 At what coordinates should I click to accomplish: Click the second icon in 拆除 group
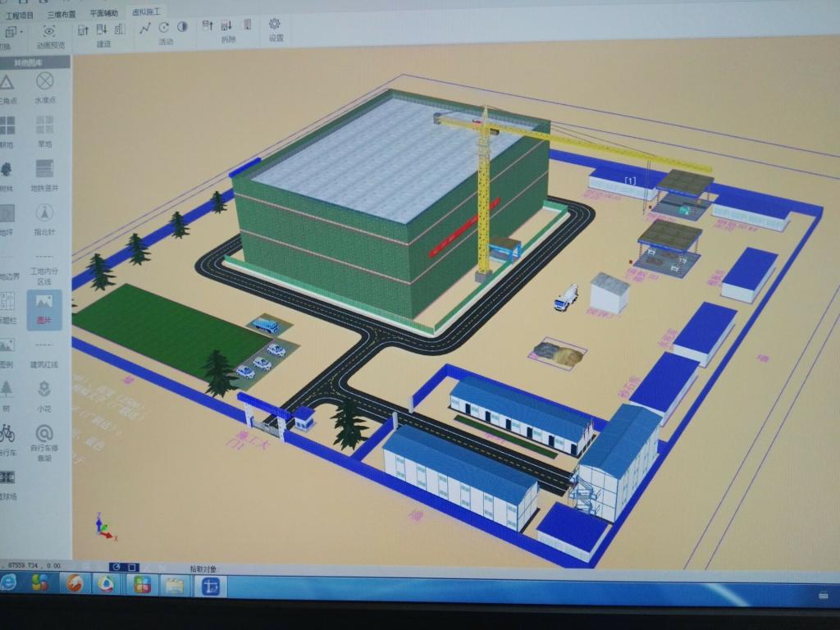pyautogui.click(x=226, y=27)
